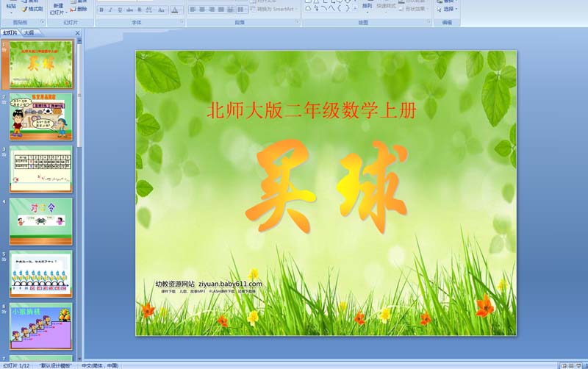Open 形状效果 dropdown
The width and height of the screenshot is (588, 369).
pyautogui.click(x=414, y=9)
